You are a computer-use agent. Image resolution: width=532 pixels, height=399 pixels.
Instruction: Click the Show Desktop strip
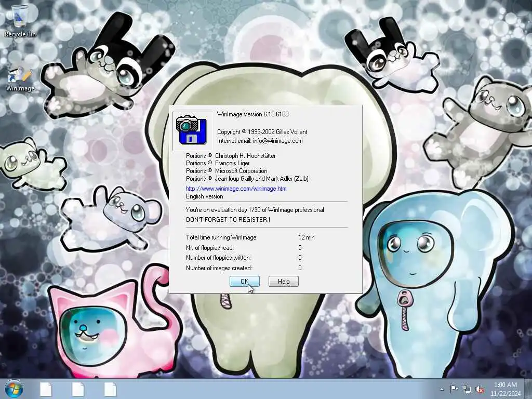click(528, 389)
